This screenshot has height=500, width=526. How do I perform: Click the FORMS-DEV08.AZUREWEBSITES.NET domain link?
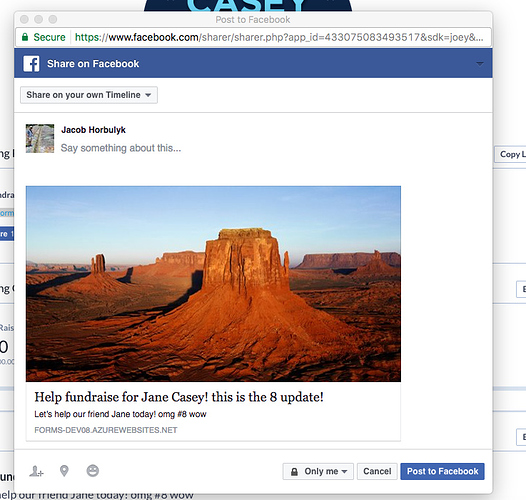106,430
